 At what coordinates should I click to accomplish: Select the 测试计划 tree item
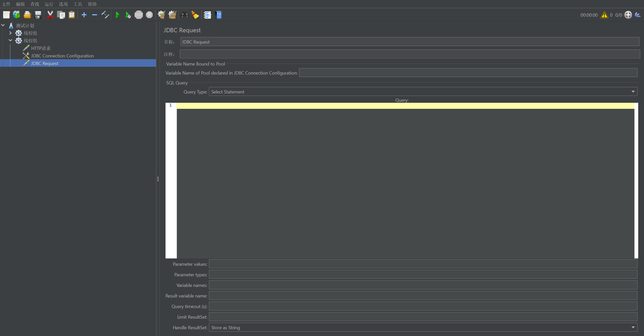point(25,25)
